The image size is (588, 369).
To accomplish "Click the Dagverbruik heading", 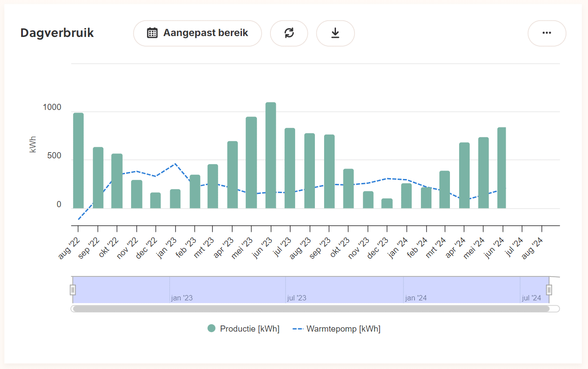I will tap(57, 33).
